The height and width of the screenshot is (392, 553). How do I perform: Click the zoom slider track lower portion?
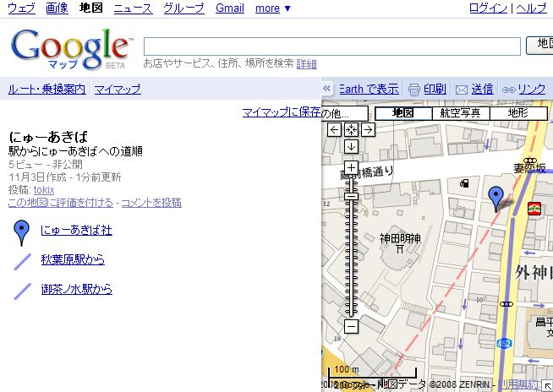[x=351, y=282]
